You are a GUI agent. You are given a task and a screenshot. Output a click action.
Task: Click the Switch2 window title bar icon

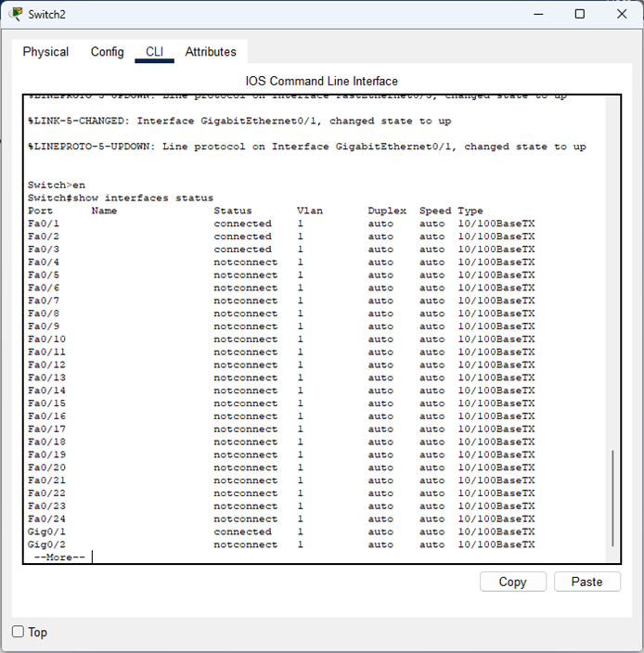click(16, 14)
